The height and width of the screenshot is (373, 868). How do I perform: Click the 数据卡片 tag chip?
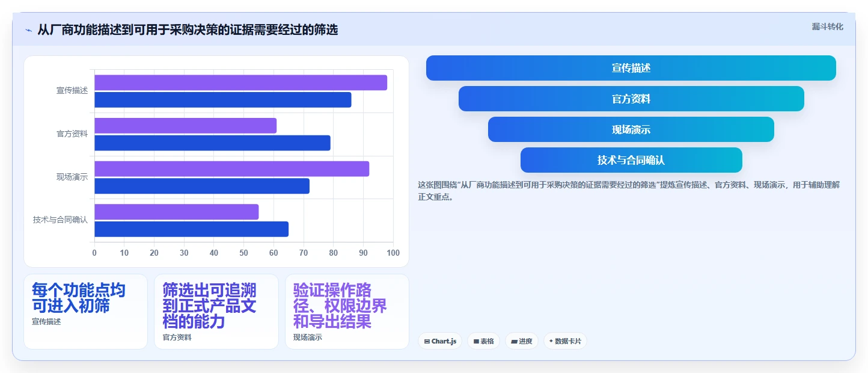(565, 341)
